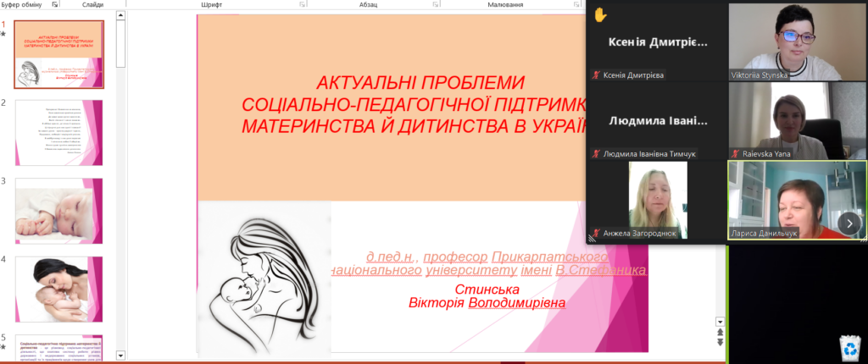This screenshot has height=364, width=868.
Task: Select slide 2 thumbnail in panel
Action: tap(59, 132)
